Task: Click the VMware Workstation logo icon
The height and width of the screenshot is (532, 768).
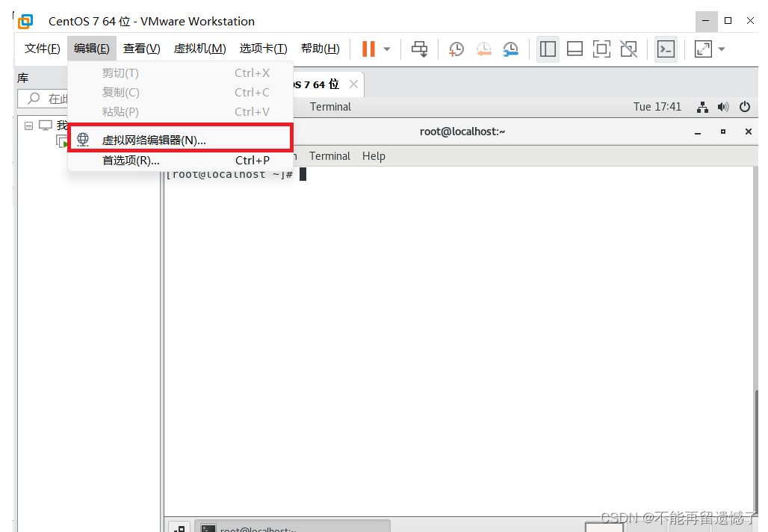Action: click(x=25, y=22)
